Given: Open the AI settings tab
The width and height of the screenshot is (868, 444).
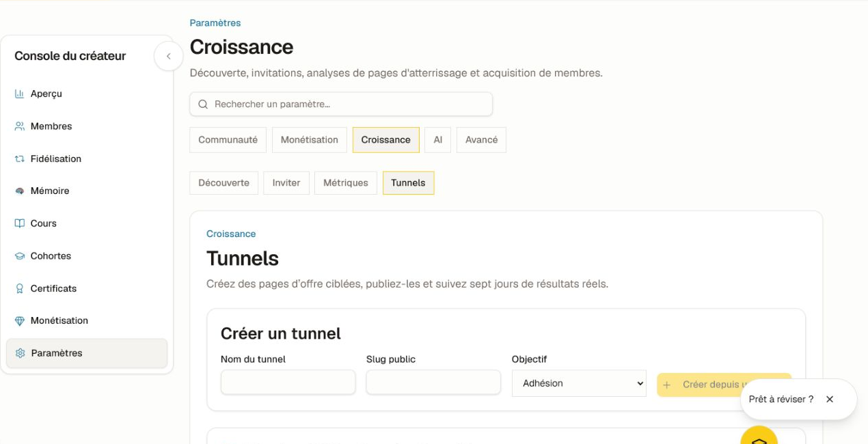Looking at the screenshot, I should 438,140.
